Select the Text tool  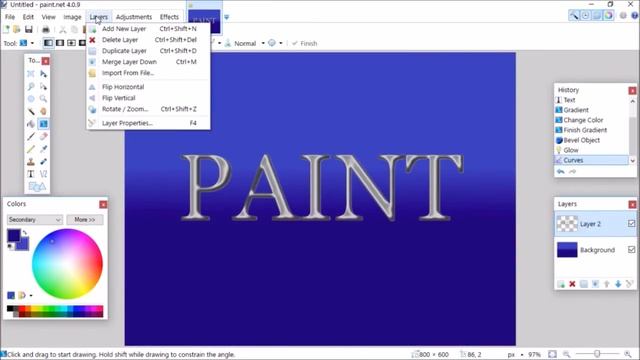[31, 174]
